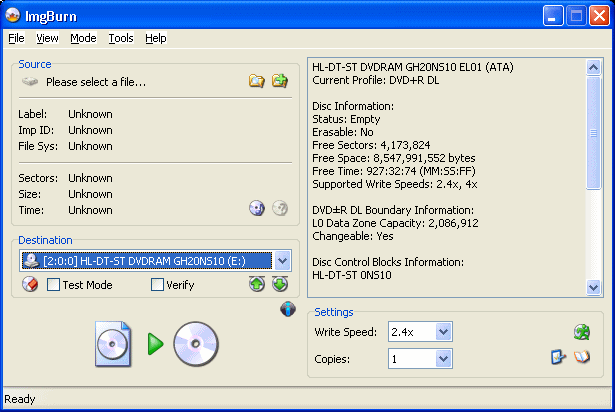Click the info panel scrollbar thumb

coord(593,133)
